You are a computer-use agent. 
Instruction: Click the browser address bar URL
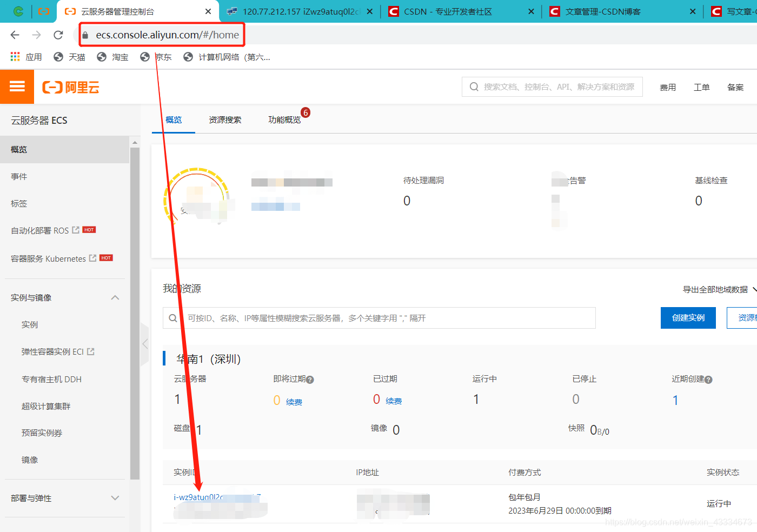[x=168, y=35]
